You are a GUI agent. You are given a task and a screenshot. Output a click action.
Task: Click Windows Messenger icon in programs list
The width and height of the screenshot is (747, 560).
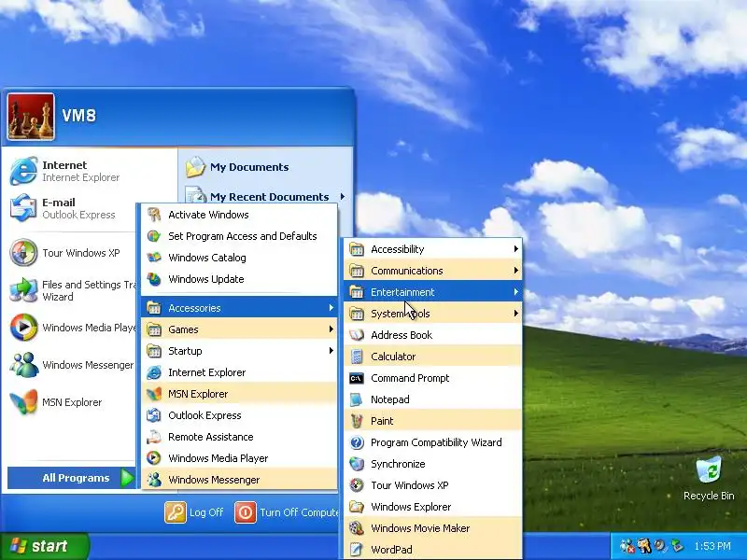[x=154, y=480]
